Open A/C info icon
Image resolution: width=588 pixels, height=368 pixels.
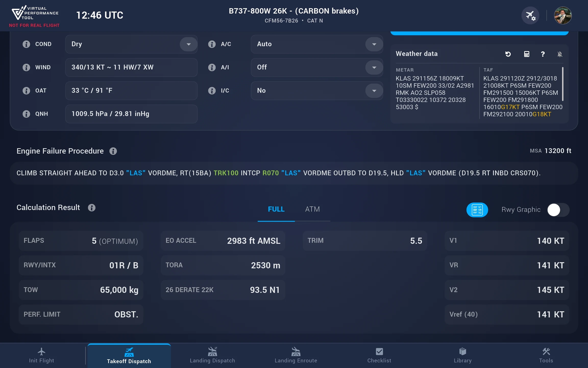pos(212,44)
